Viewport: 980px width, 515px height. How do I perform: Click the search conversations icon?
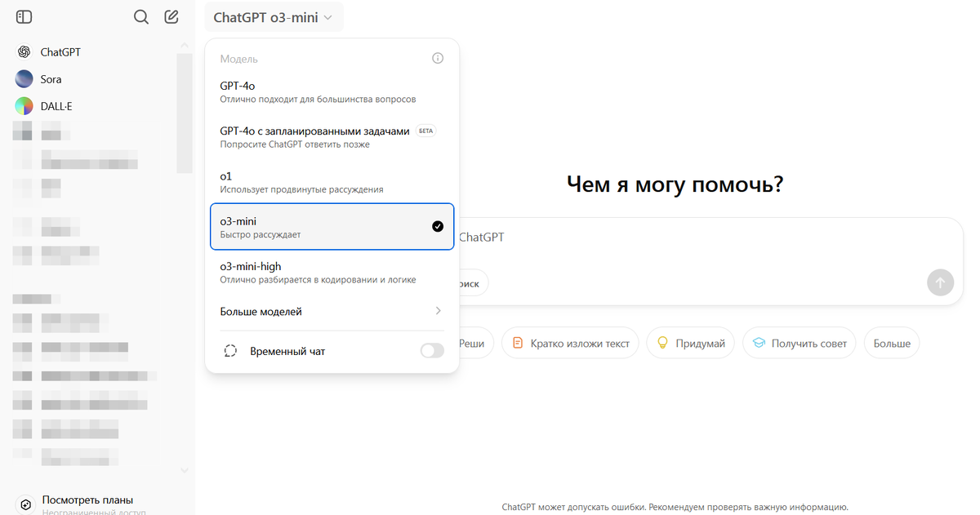tap(140, 16)
